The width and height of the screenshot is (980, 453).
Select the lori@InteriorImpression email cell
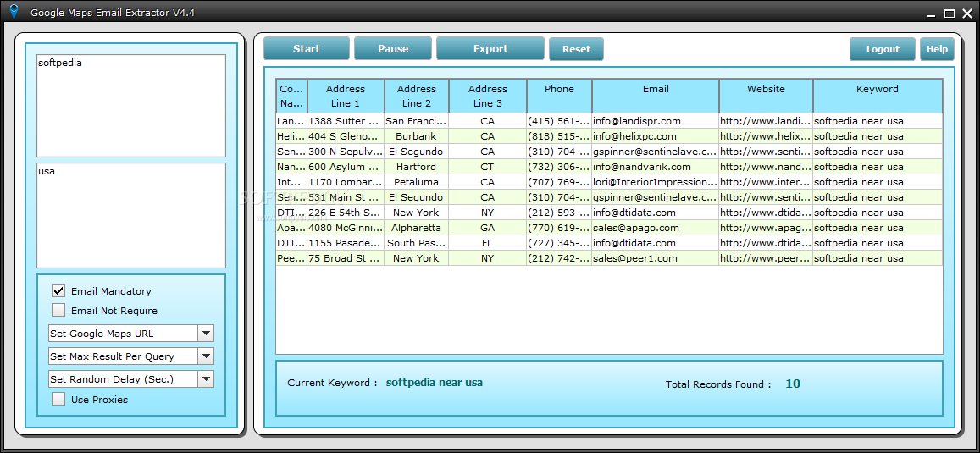tap(656, 182)
